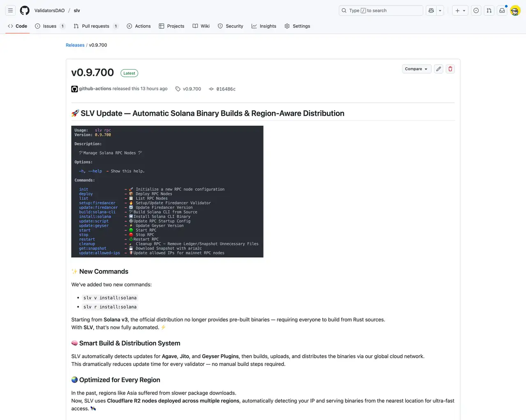Switch to the Actions tab

point(138,26)
